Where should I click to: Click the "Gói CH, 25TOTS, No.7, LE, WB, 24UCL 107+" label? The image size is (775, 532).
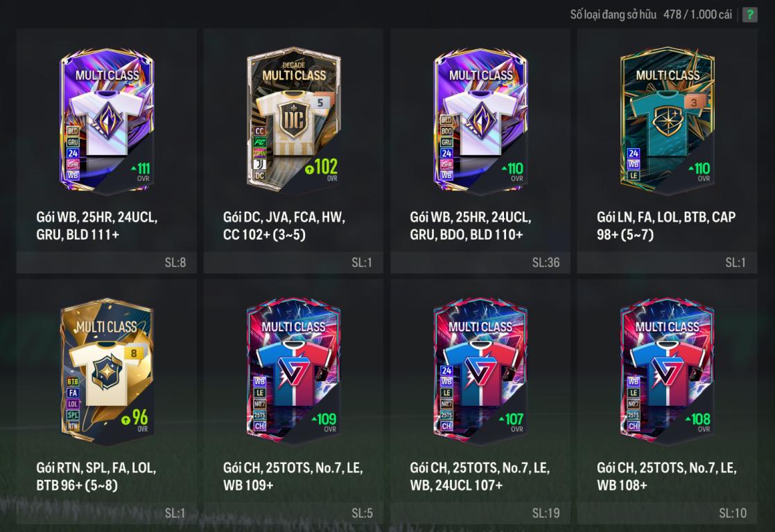click(x=480, y=477)
